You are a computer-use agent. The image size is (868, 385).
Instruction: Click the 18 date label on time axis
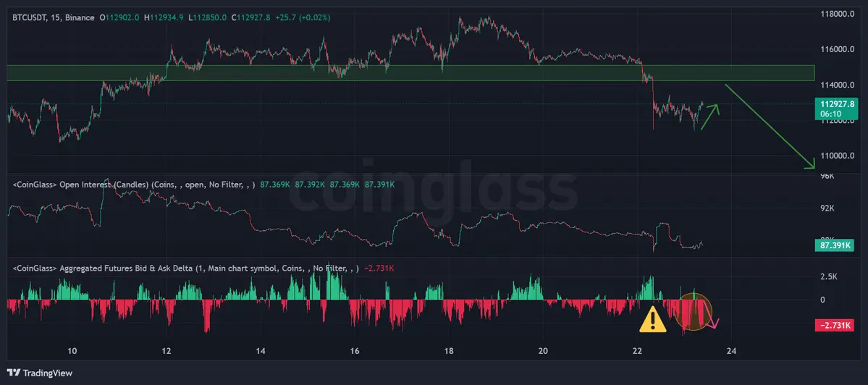449,351
